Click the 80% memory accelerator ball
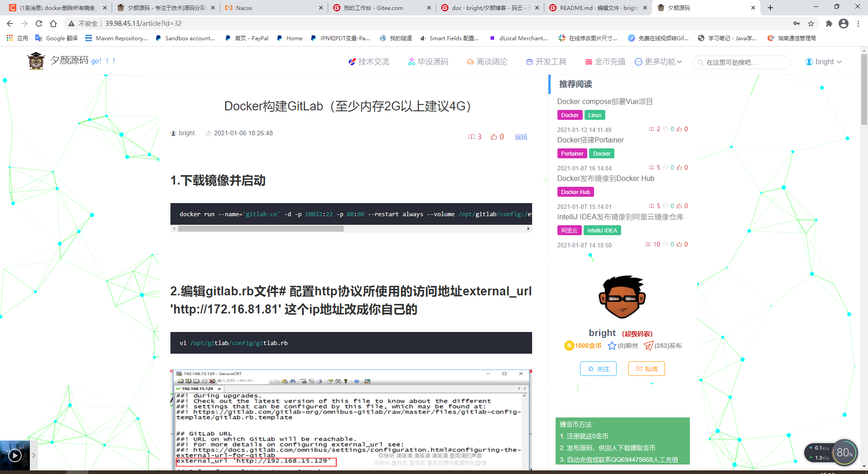868x474 pixels. [x=844, y=452]
